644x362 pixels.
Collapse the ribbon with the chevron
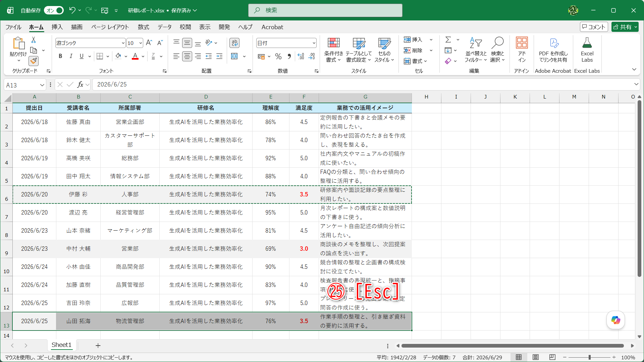pos(634,70)
